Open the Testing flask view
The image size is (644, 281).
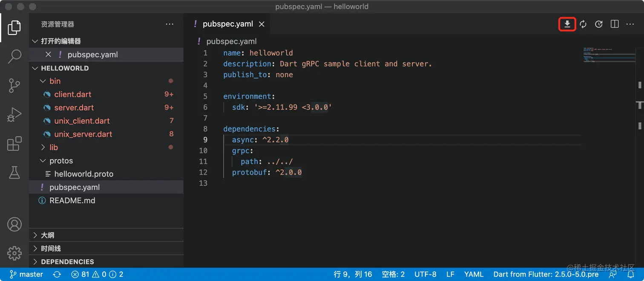pyautogui.click(x=14, y=172)
